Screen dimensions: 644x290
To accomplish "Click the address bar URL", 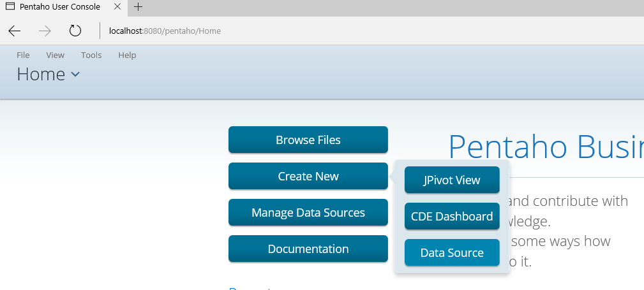I will [x=165, y=31].
